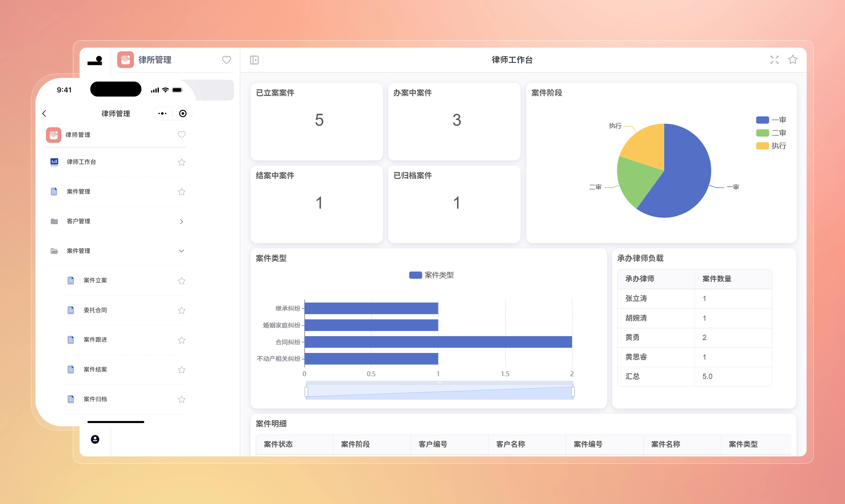Toggle the star favorite for 律师工作台
This screenshot has width=845, height=504.
point(182,162)
